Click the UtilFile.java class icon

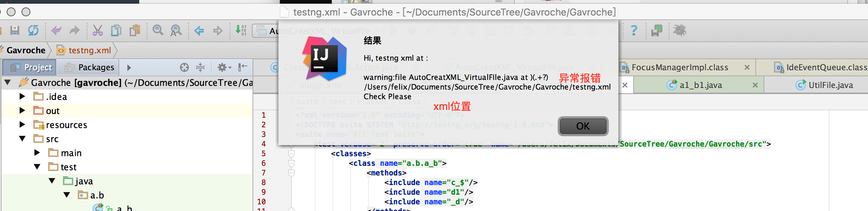(x=801, y=85)
